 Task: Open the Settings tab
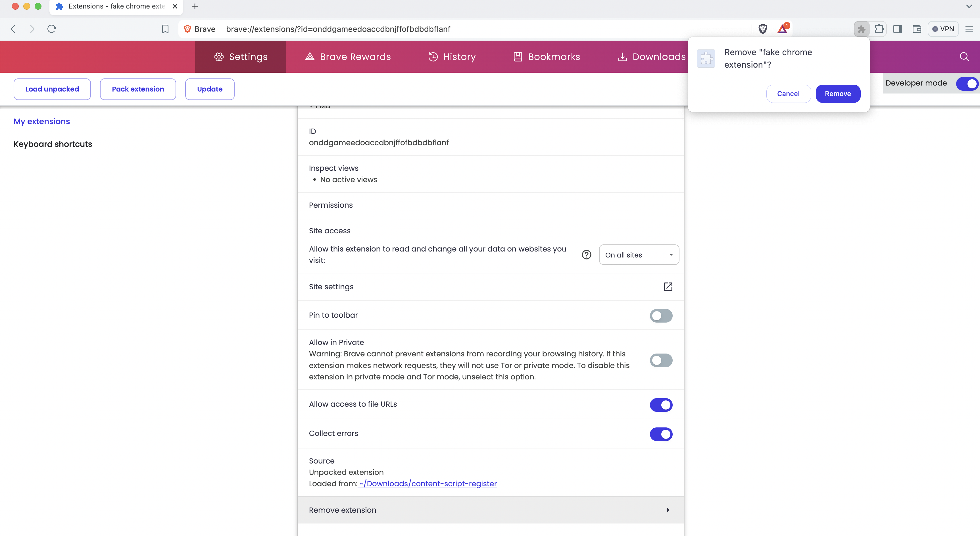(x=240, y=57)
